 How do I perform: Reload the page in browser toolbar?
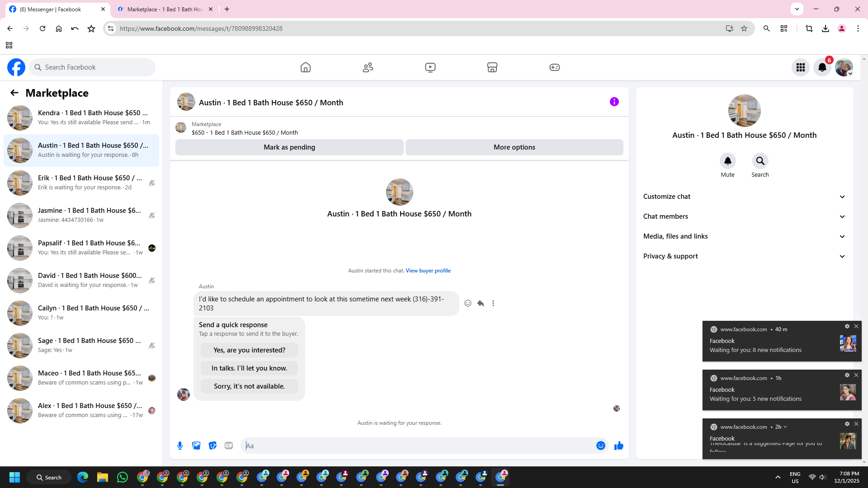42,28
